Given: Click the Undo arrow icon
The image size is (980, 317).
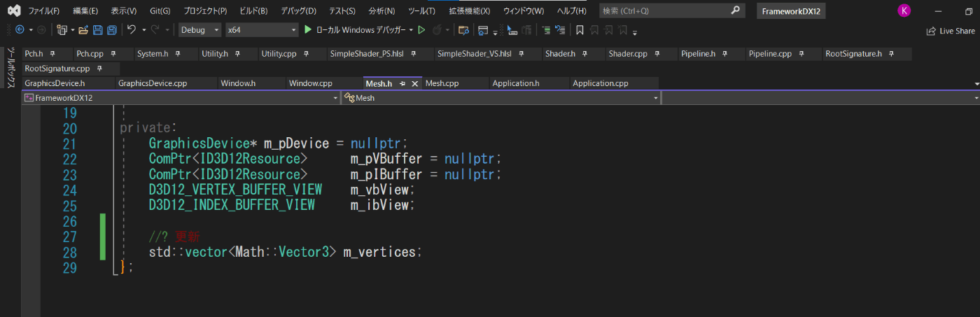Looking at the screenshot, I should click(132, 29).
